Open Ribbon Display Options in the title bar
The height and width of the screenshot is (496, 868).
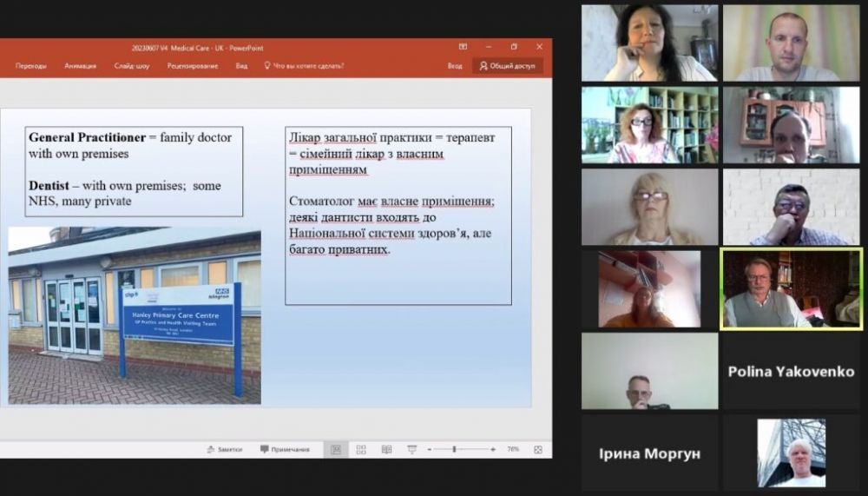point(463,47)
